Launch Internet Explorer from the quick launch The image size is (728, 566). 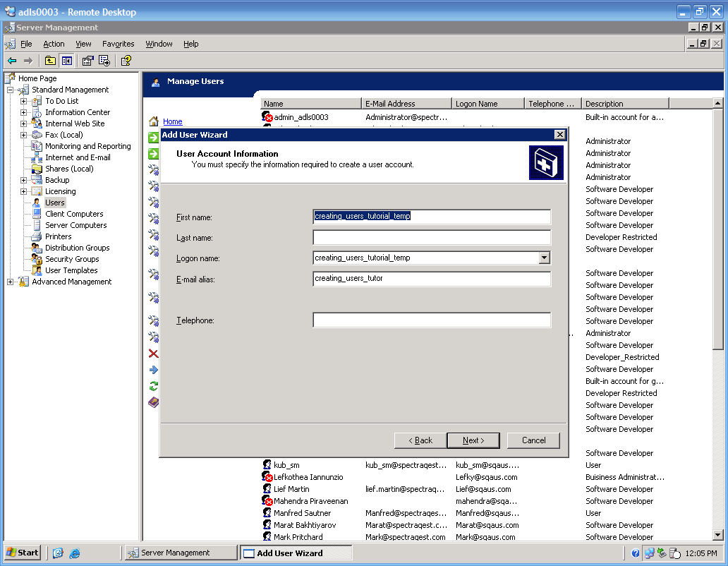coord(74,553)
